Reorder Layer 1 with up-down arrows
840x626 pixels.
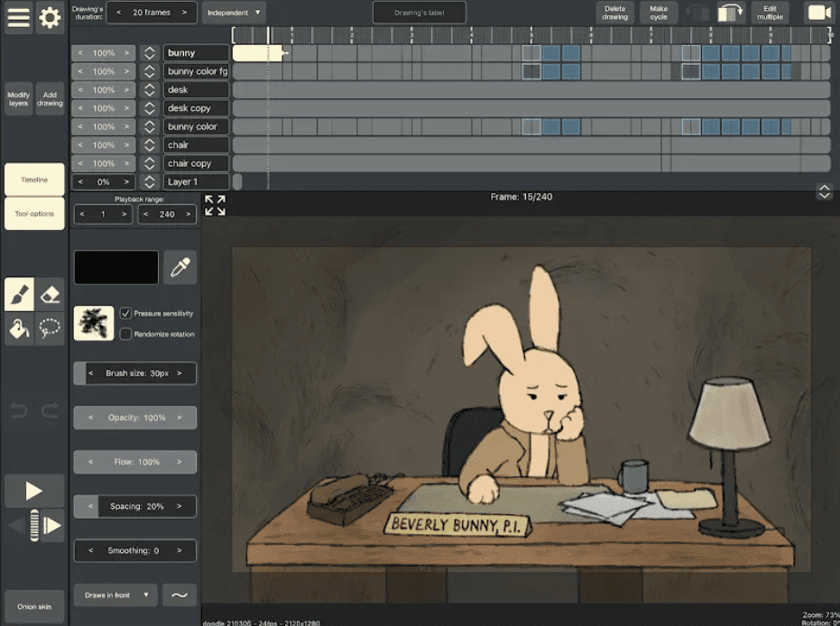(150, 182)
